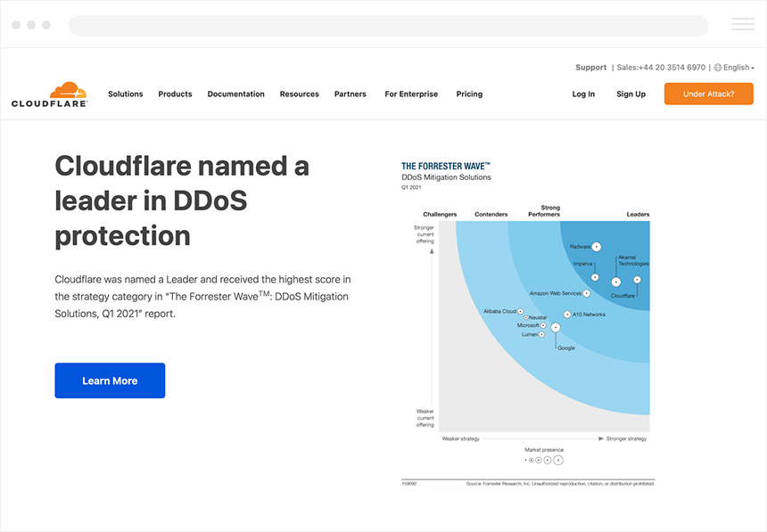Click the 'Market presence' legend label
The height and width of the screenshot is (532, 767).
[x=544, y=450]
